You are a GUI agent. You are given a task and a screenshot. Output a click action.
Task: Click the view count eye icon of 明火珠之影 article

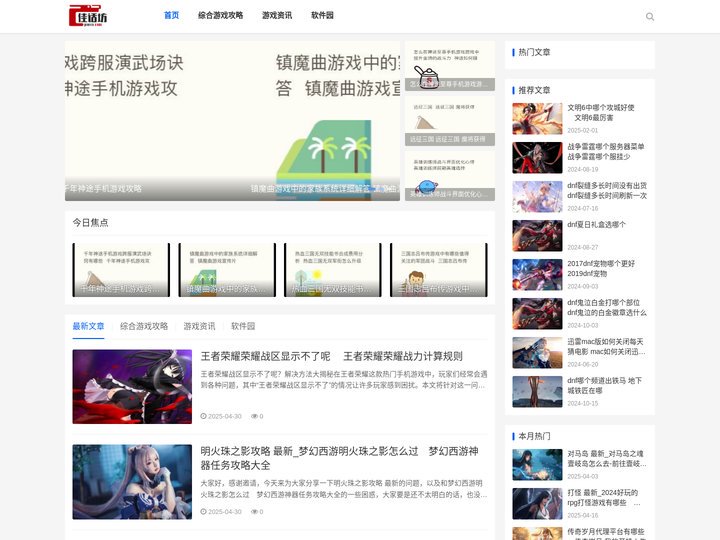pyautogui.click(x=254, y=512)
